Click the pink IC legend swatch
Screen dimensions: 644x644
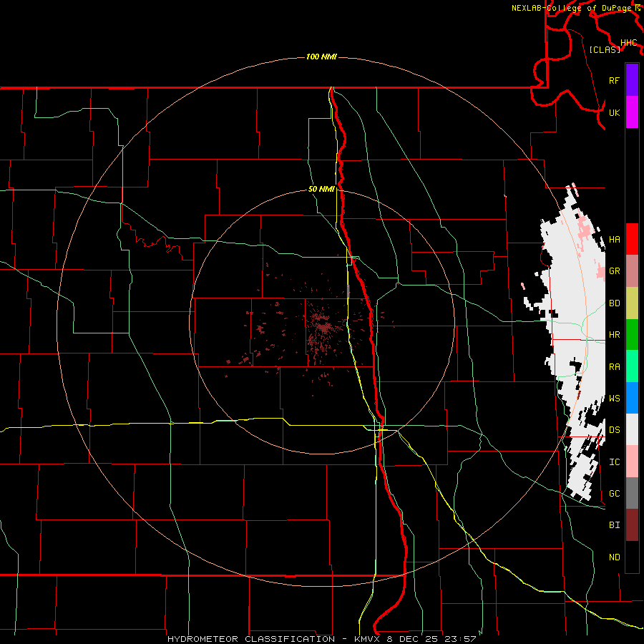[x=632, y=462]
